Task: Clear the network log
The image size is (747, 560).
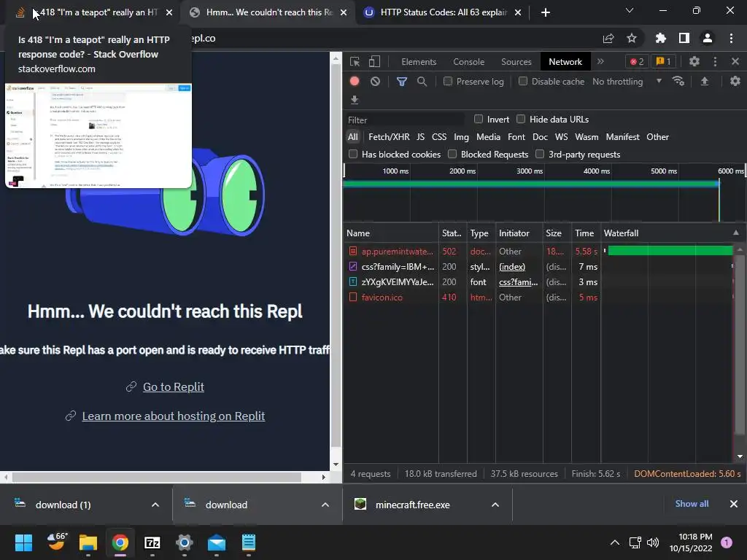Action: 376,82
